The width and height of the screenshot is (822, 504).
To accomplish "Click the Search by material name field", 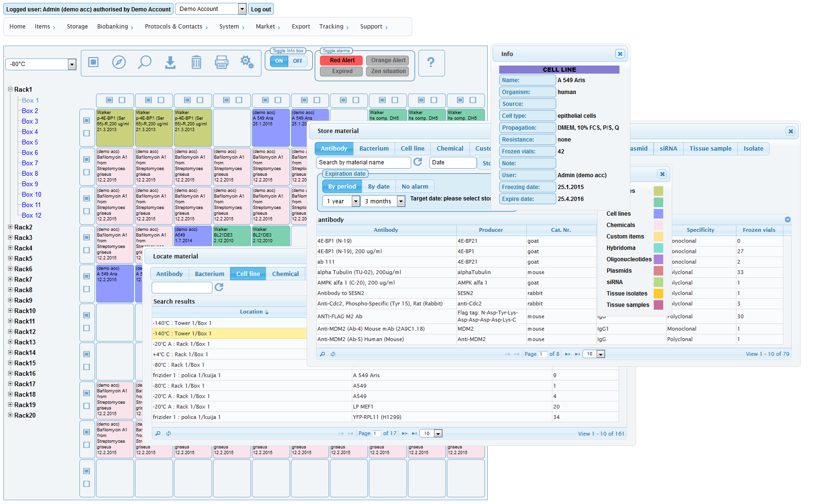I will [363, 162].
